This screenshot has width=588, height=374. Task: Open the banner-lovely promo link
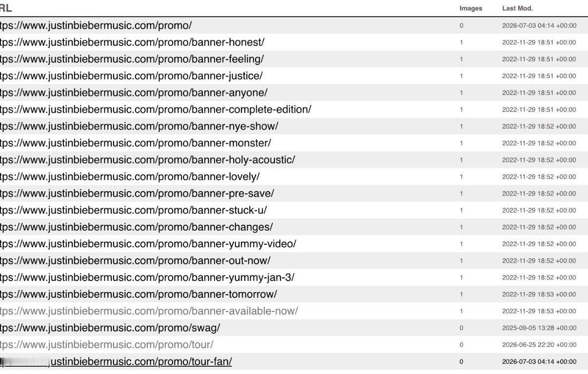(130, 177)
